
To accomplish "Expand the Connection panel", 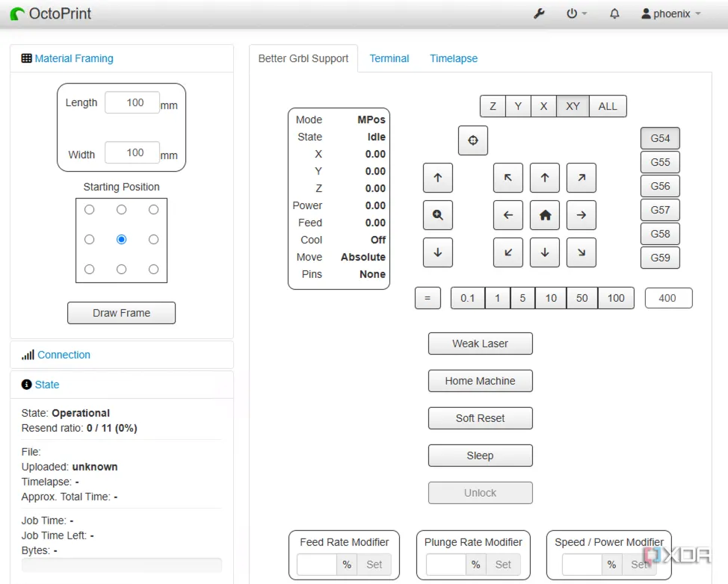I will pos(64,355).
